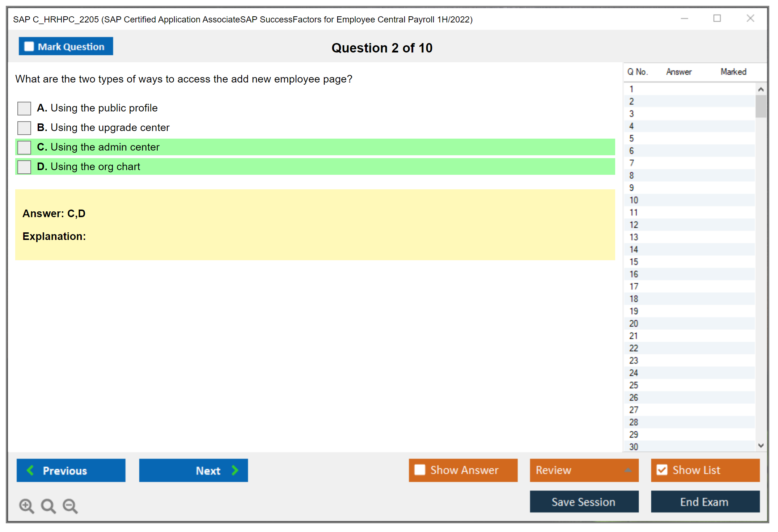Screen dimensions: 778x532
Task: Jump to question 25 in the list
Action: pyautogui.click(x=634, y=385)
